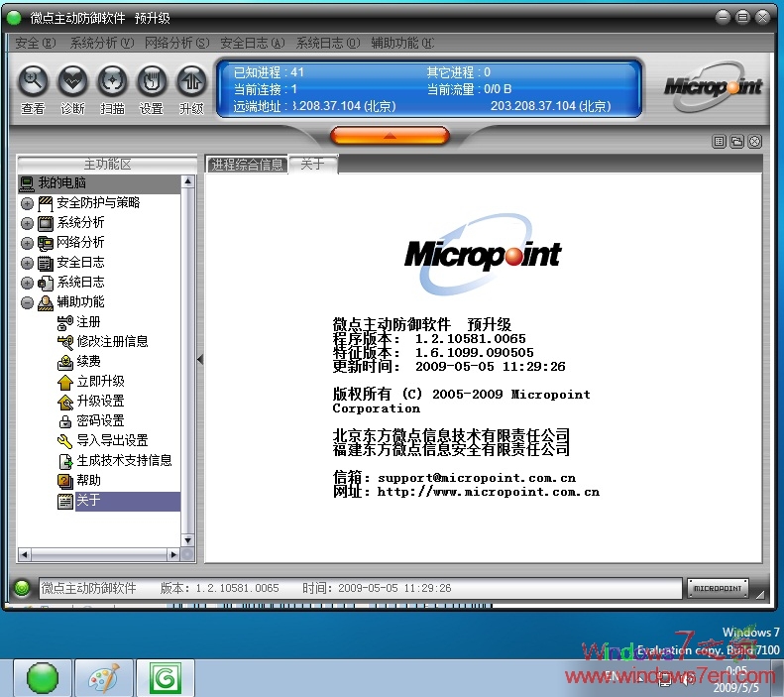
Task: Open the 辅助功能 menu
Action: pyautogui.click(x=402, y=43)
